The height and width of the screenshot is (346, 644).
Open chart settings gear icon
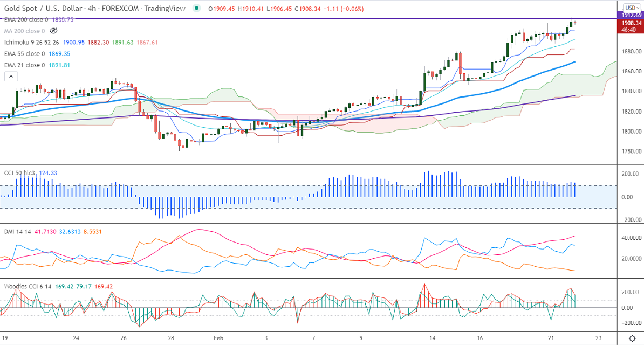click(633, 338)
